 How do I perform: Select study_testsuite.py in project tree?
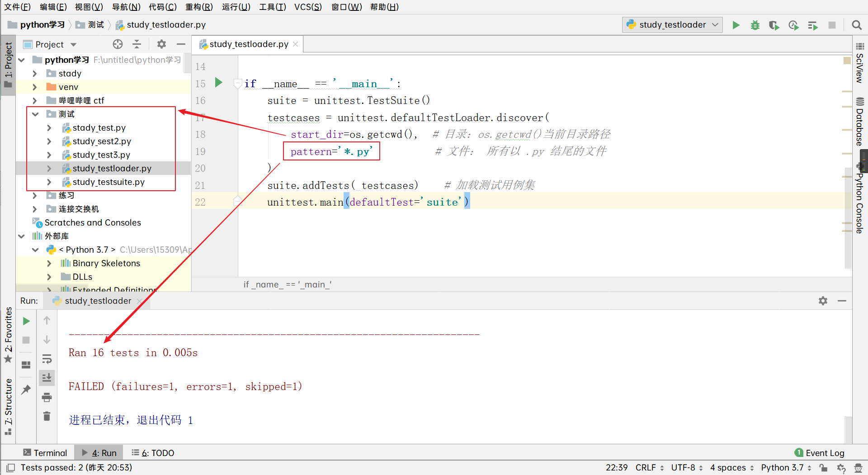click(x=108, y=182)
